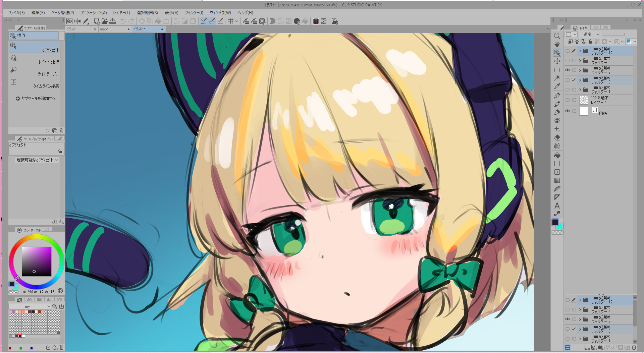Click サブツールを追加する button
Screen dimensions: 644x353
pyautogui.click(x=35, y=99)
